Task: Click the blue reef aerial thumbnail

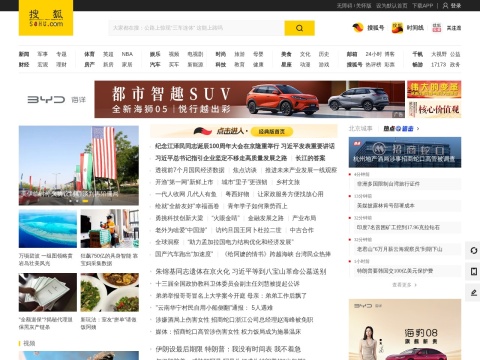Action: pos(48,229)
